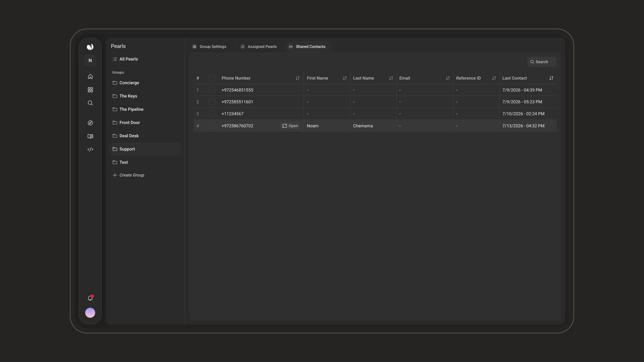Select the N workspace badge
This screenshot has width=644, height=362.
pos(90,60)
